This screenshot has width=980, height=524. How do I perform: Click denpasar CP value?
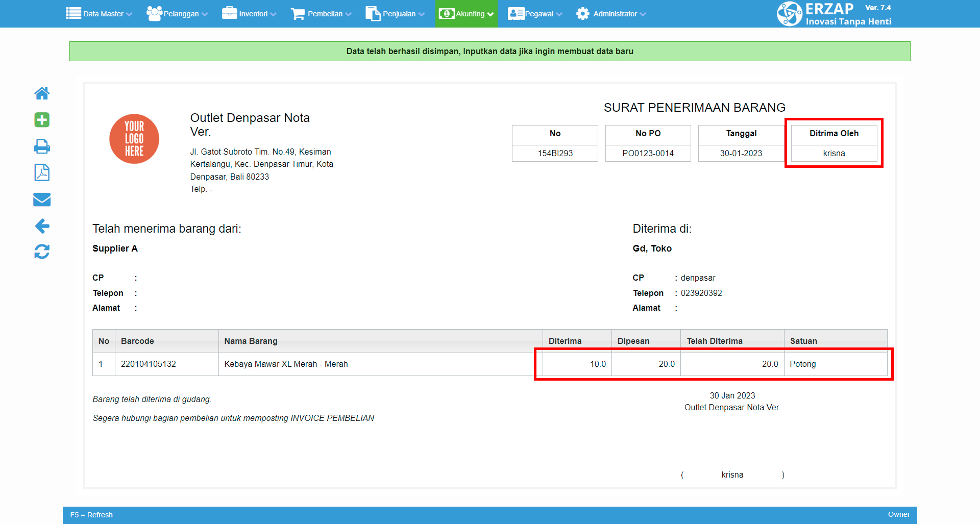click(x=698, y=278)
